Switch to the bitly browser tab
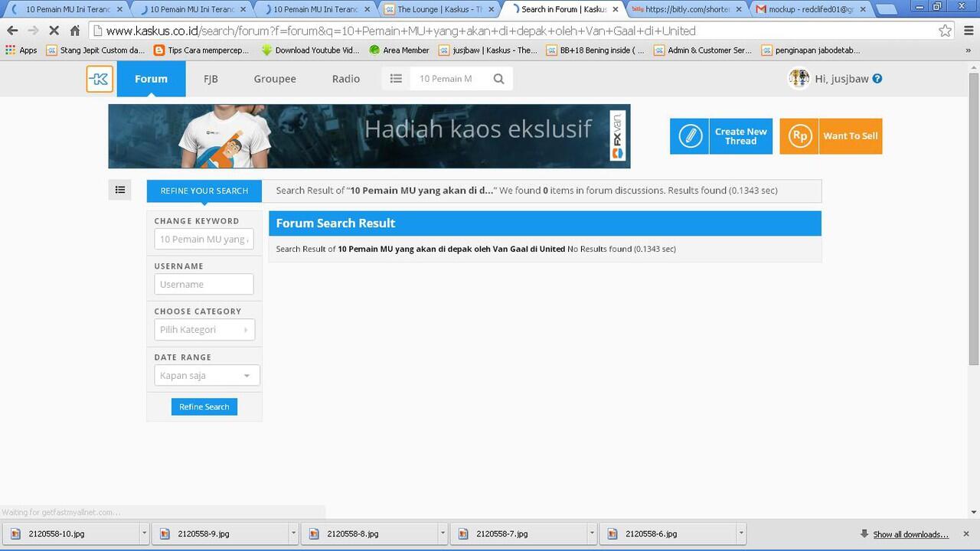 click(687, 9)
